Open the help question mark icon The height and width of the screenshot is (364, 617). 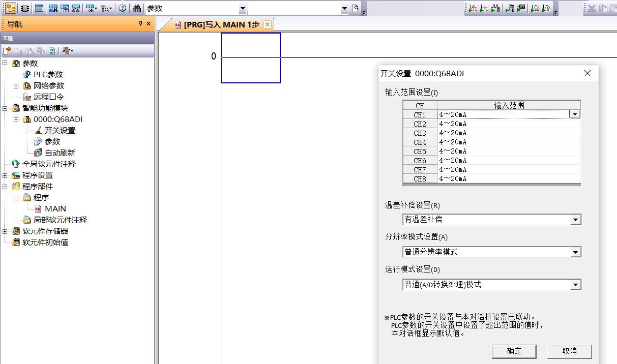click(x=122, y=8)
